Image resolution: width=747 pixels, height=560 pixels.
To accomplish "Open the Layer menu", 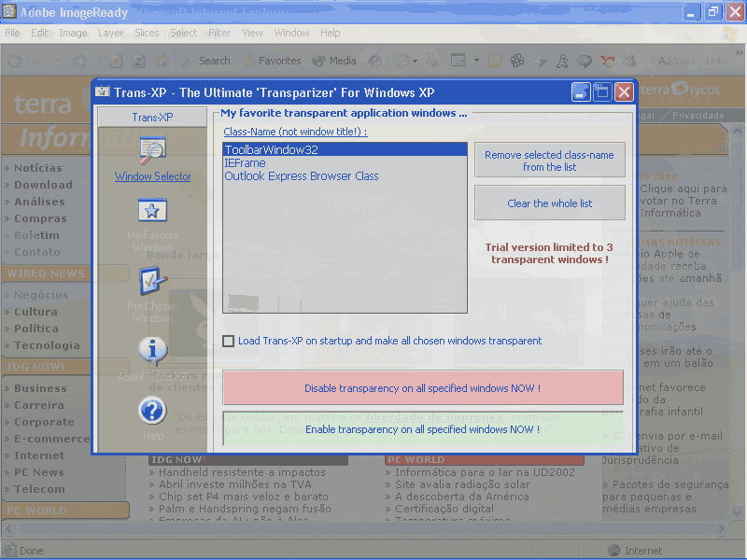I will click(111, 33).
